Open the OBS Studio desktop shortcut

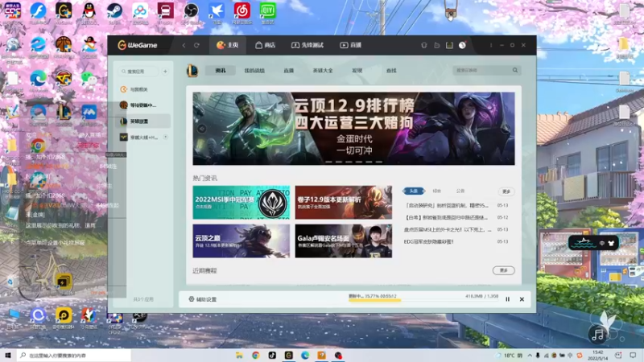click(x=191, y=13)
